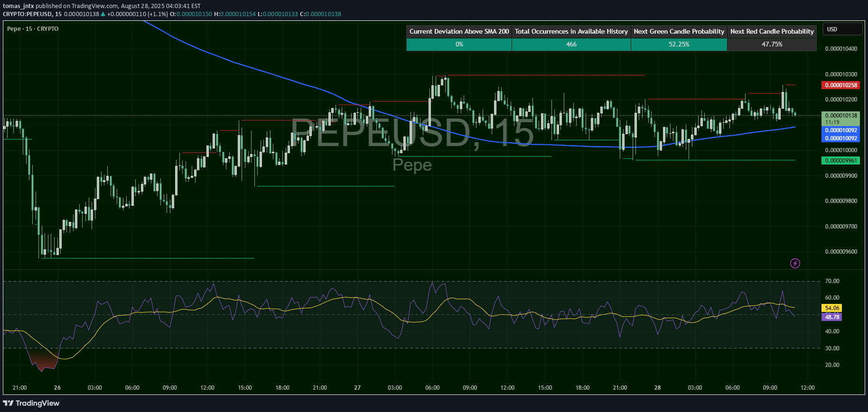The height and width of the screenshot is (412, 868).
Task: Click the '27' date label on time axis
Action: (357, 388)
